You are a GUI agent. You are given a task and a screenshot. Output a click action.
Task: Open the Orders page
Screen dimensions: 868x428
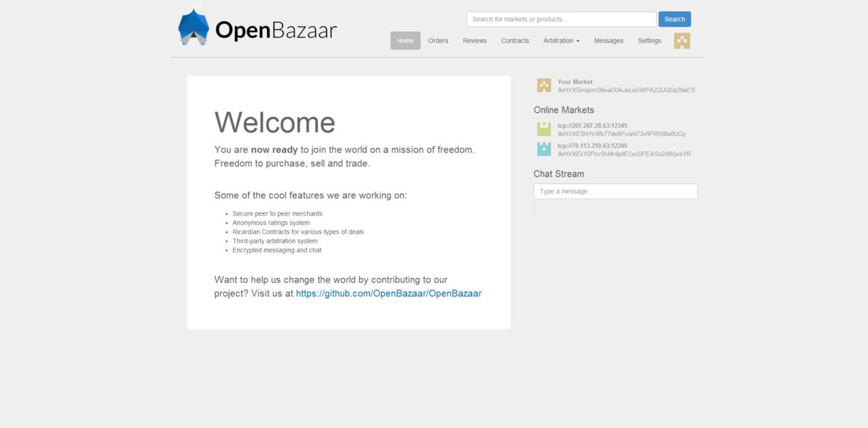[438, 41]
